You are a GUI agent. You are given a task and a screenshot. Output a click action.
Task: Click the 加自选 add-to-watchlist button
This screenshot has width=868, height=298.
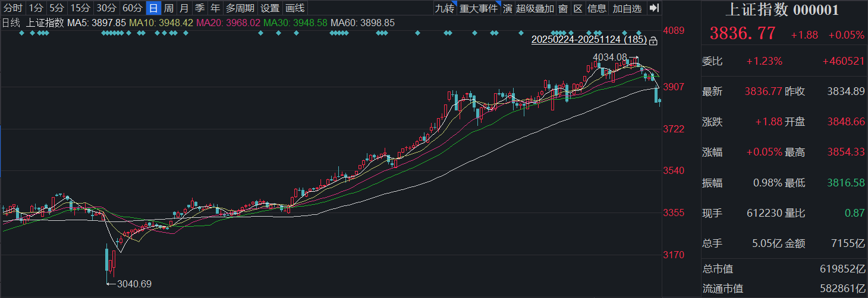[x=627, y=8]
